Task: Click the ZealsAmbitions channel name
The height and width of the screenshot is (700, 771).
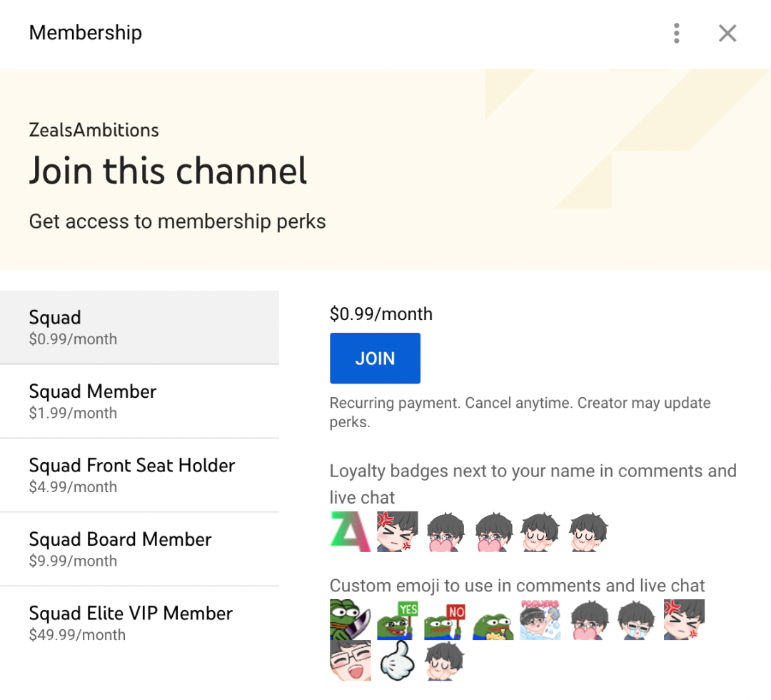Action: pyautogui.click(x=94, y=130)
